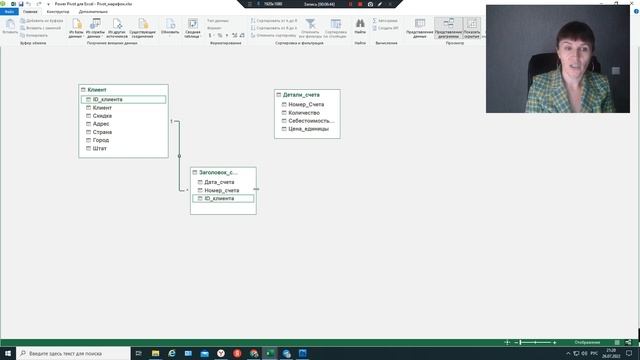This screenshot has height=360, width=640.
Task: Switch to the Главная tab
Action: [30, 12]
